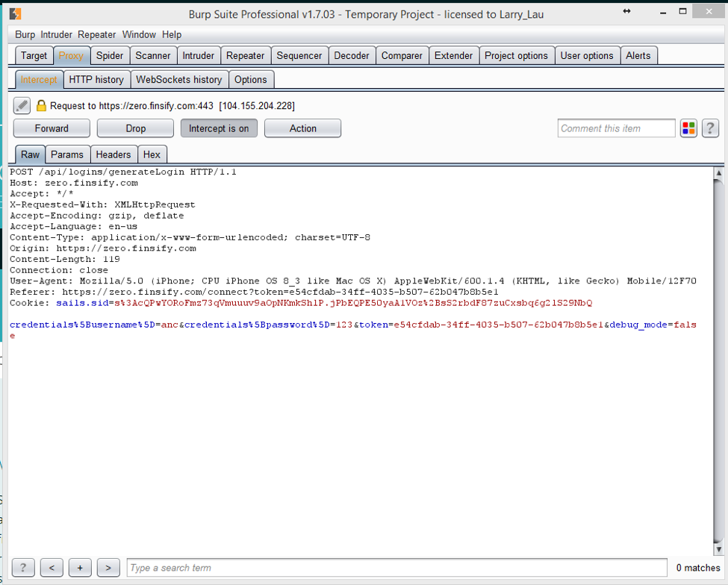Click the Comment this item field

pos(616,128)
